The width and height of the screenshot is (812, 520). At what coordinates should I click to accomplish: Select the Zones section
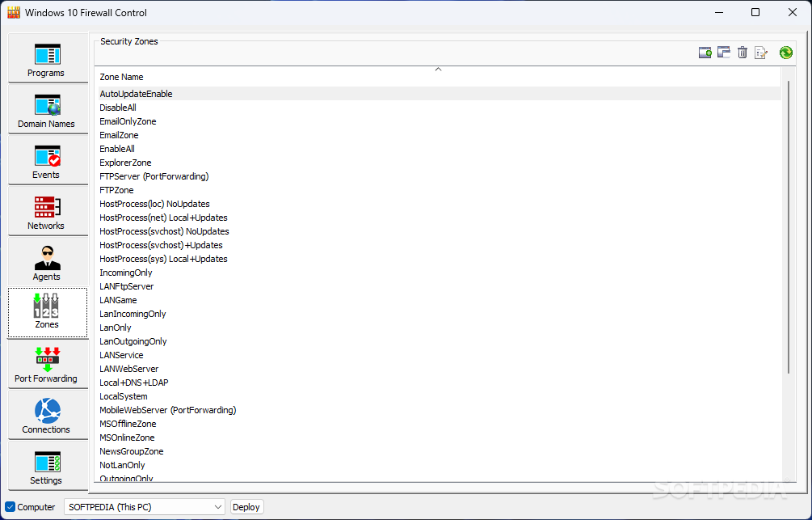48,313
